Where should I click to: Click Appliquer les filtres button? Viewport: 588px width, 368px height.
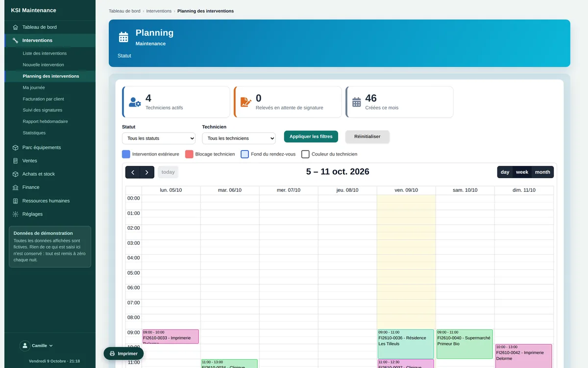pos(311,136)
